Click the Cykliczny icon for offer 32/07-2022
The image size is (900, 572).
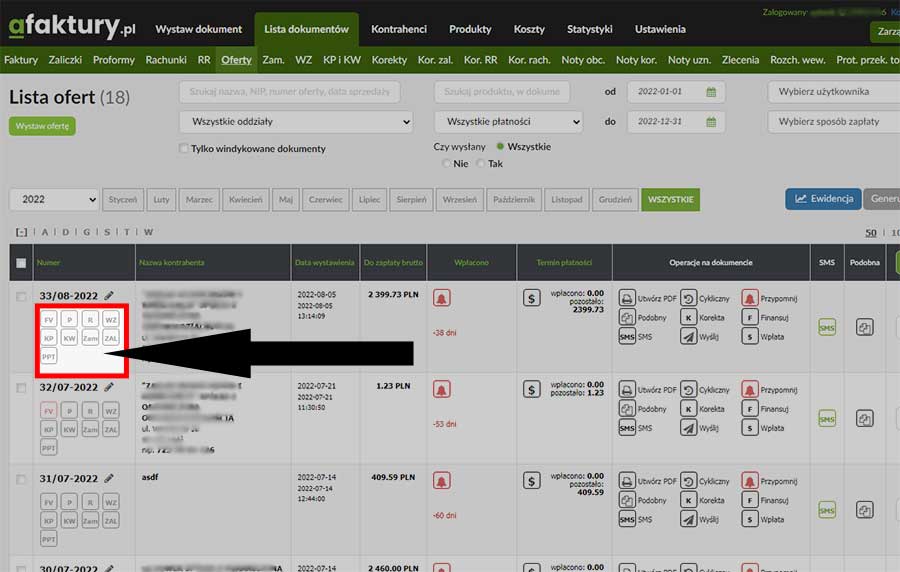(x=689, y=389)
